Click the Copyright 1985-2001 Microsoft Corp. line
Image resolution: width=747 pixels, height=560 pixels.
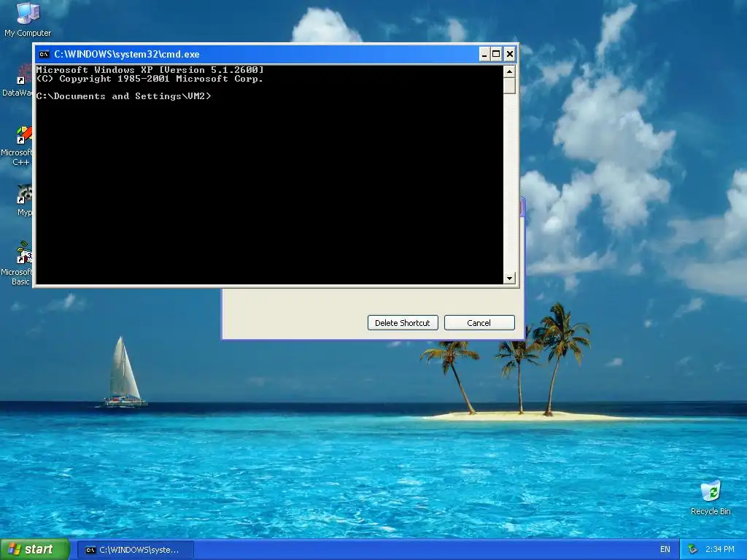pos(150,79)
